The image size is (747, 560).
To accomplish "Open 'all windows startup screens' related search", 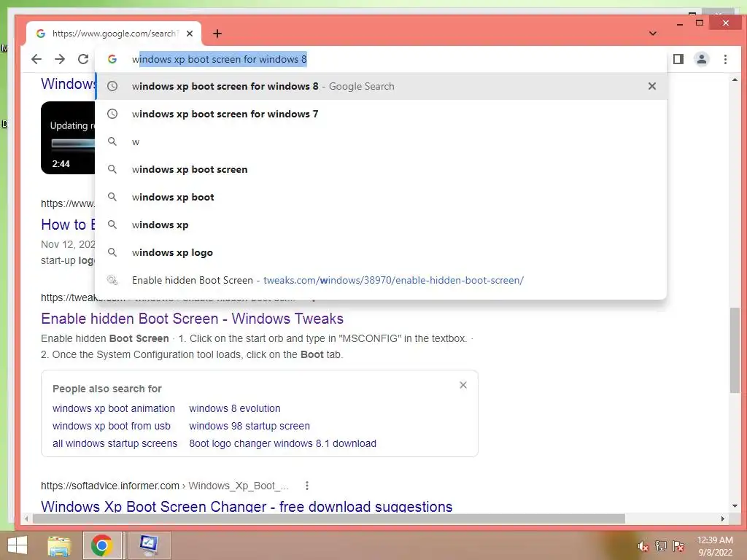I will pyautogui.click(x=115, y=443).
